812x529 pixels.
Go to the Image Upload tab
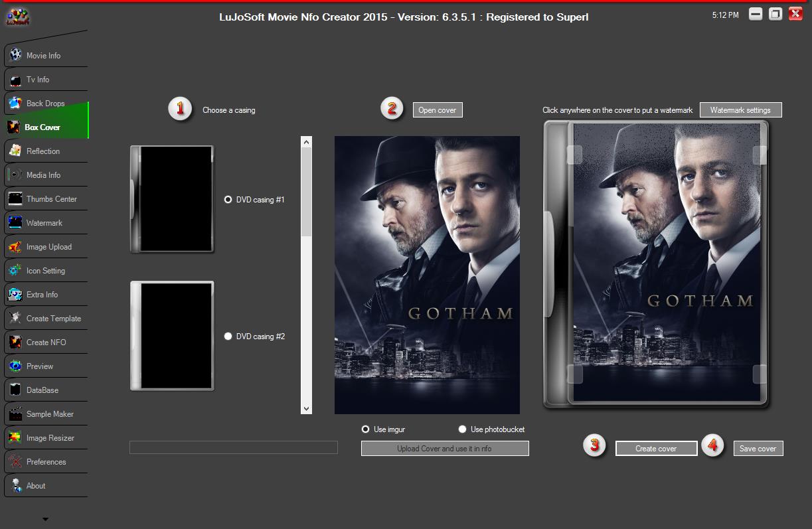(46, 247)
